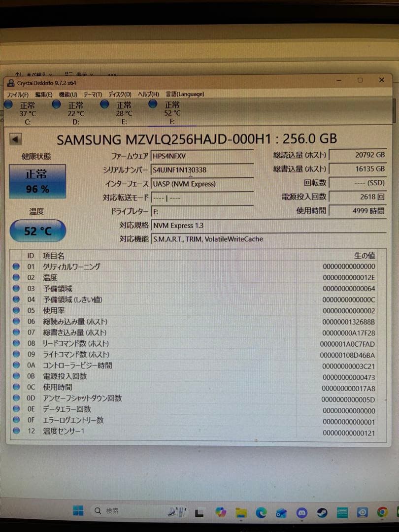Click status dot for データエラー回数 row
This screenshot has width=399, height=532.
point(16,409)
